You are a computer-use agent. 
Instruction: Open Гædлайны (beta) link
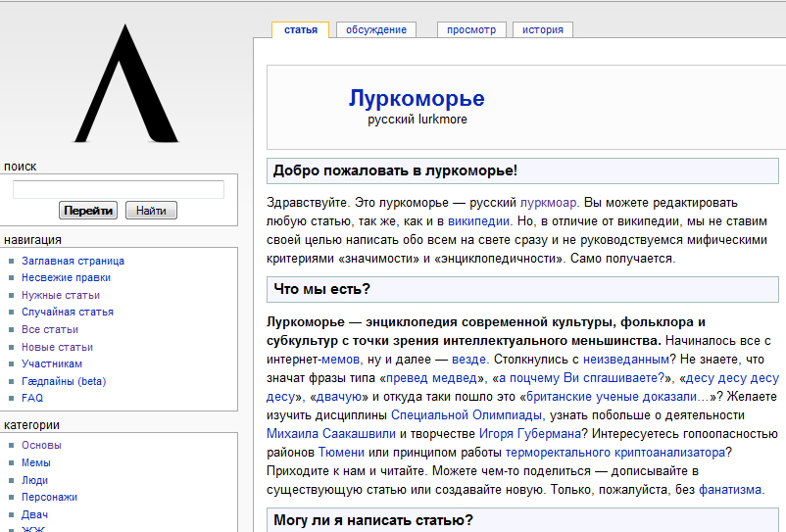tap(64, 381)
